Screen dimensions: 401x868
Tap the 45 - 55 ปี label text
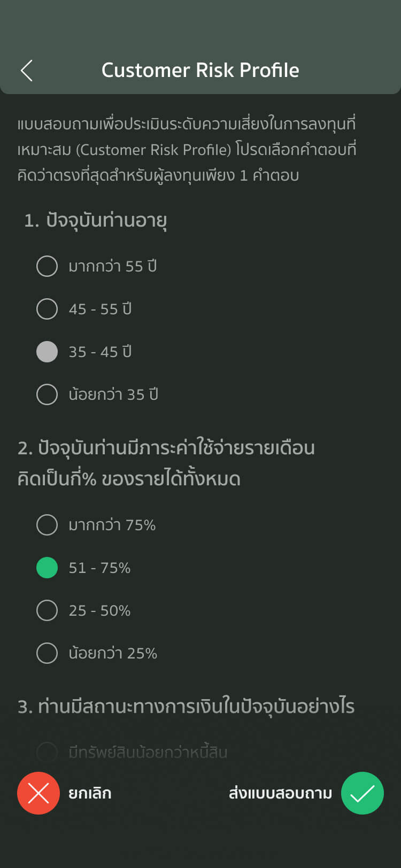click(x=100, y=309)
